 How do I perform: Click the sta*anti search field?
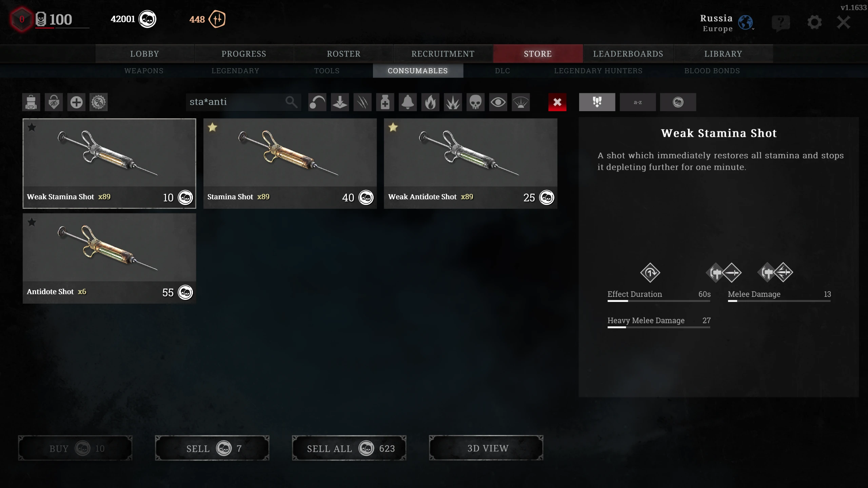pyautogui.click(x=243, y=102)
